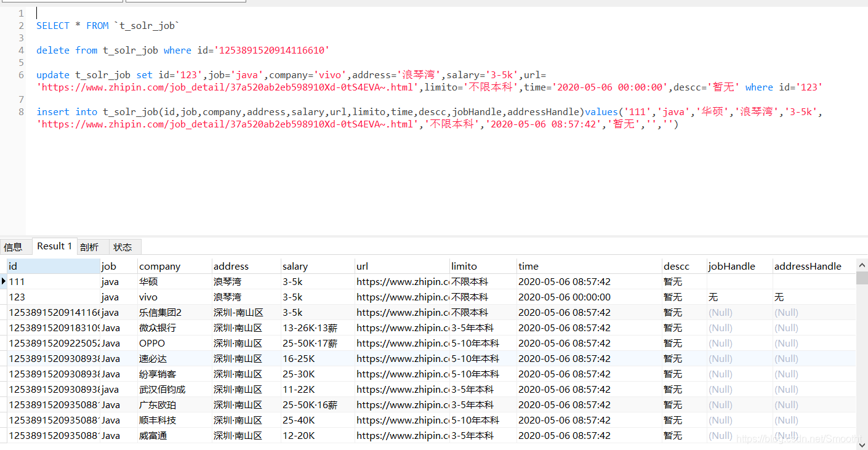Viewport: 868px width, 450px height.
Task: Click the addressHandle cell 无 in vivo row
Action: coord(814,297)
